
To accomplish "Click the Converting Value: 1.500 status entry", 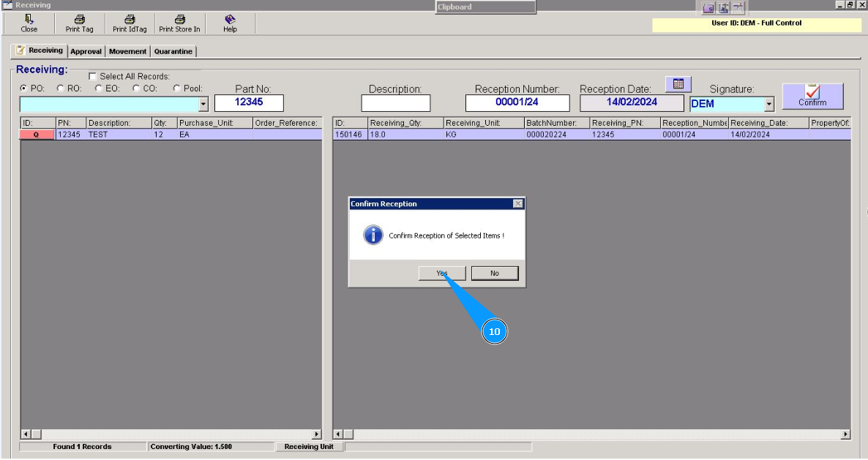I will coord(210,447).
